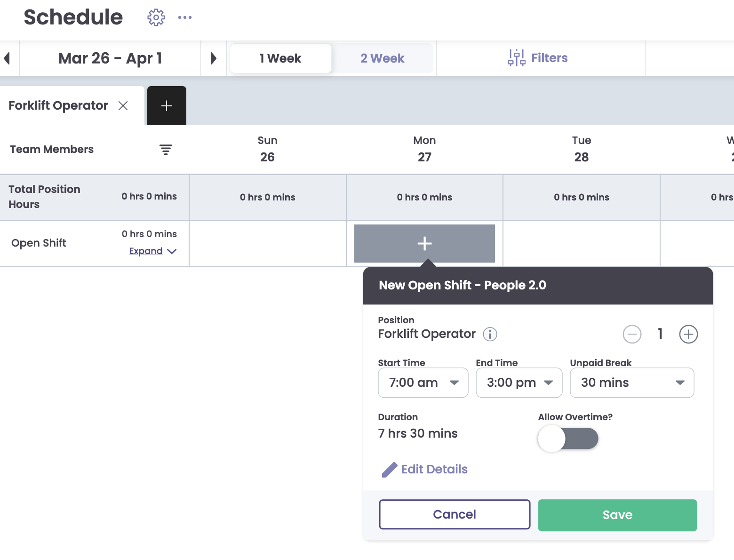
Task: Open the three-dot more options menu
Action: 185,17
